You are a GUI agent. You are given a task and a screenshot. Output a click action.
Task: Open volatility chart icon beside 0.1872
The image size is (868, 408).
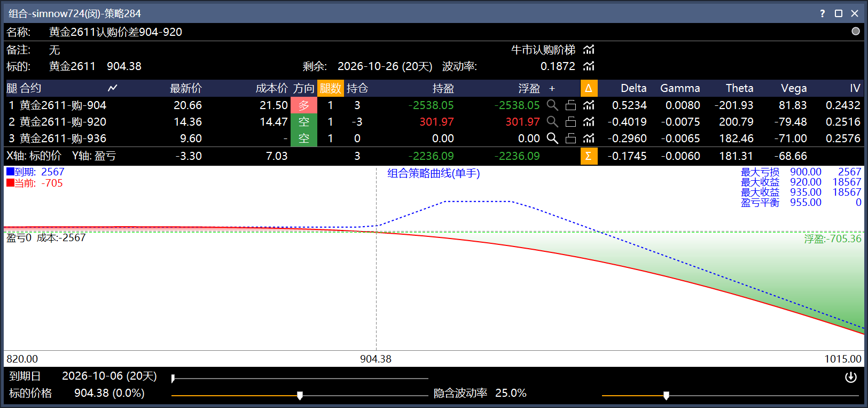pyautogui.click(x=589, y=66)
